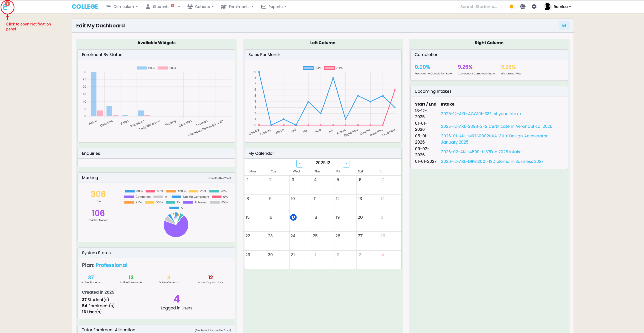Open the globe language icon
Image resolution: width=644 pixels, height=333 pixels.
tap(523, 7)
